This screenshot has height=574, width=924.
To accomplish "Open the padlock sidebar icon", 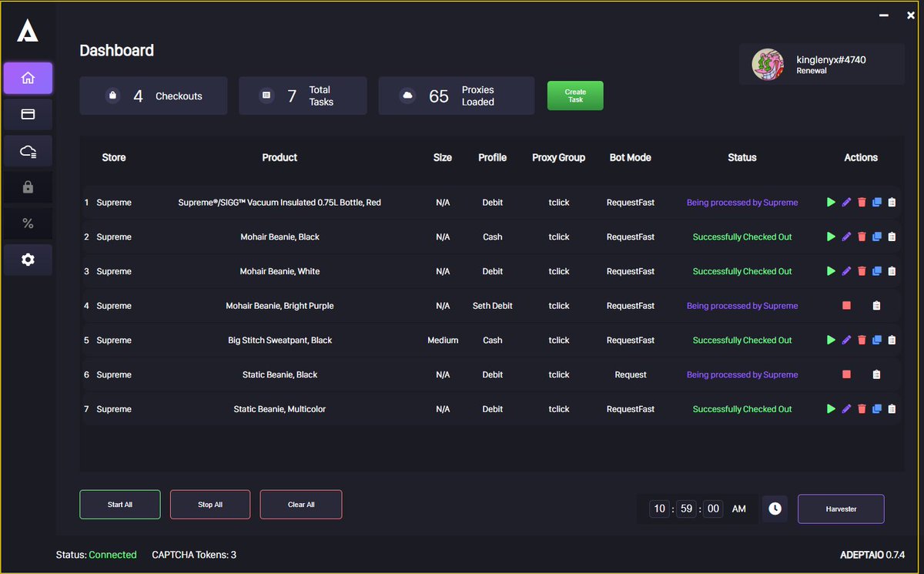I will point(28,187).
